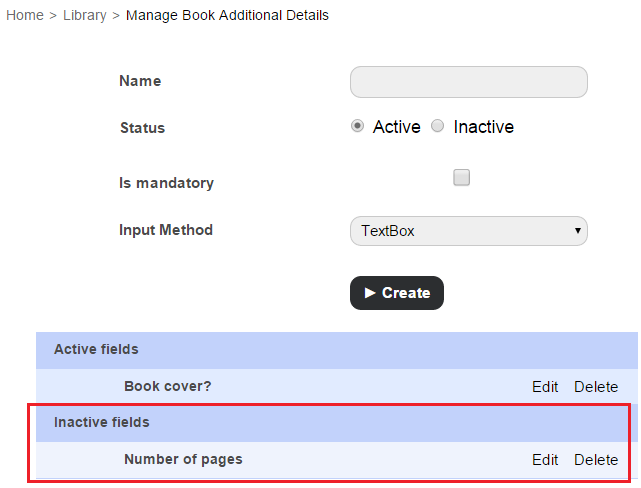The width and height of the screenshot is (641, 488).
Task: Click the play arrow icon on Create
Action: 370,293
